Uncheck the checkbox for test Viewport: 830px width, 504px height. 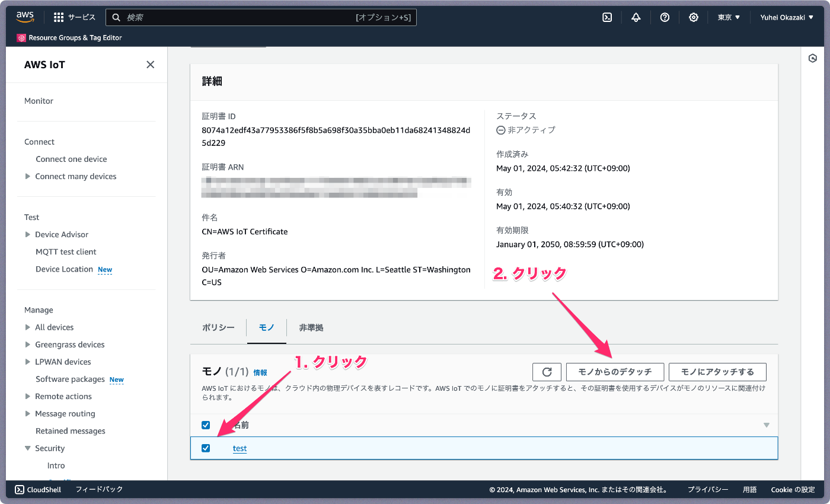coord(206,448)
